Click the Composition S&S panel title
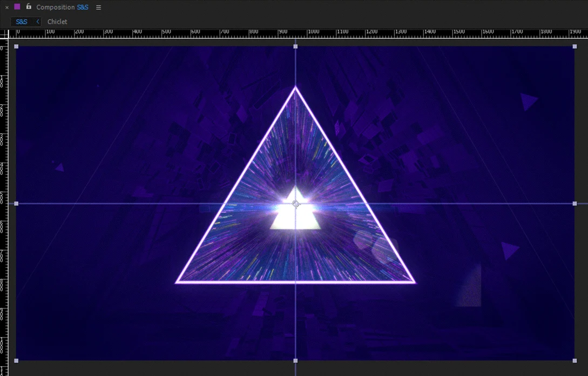The height and width of the screenshot is (376, 588). (62, 7)
